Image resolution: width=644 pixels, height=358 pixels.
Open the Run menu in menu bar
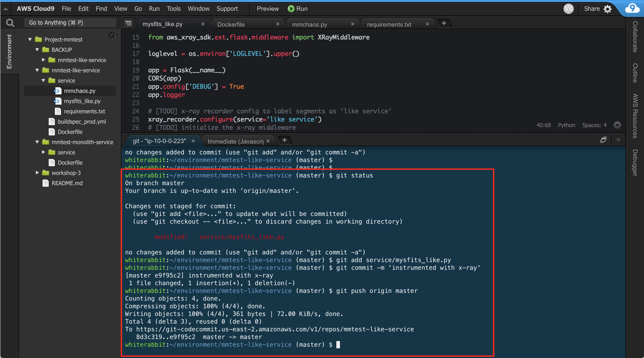154,9
